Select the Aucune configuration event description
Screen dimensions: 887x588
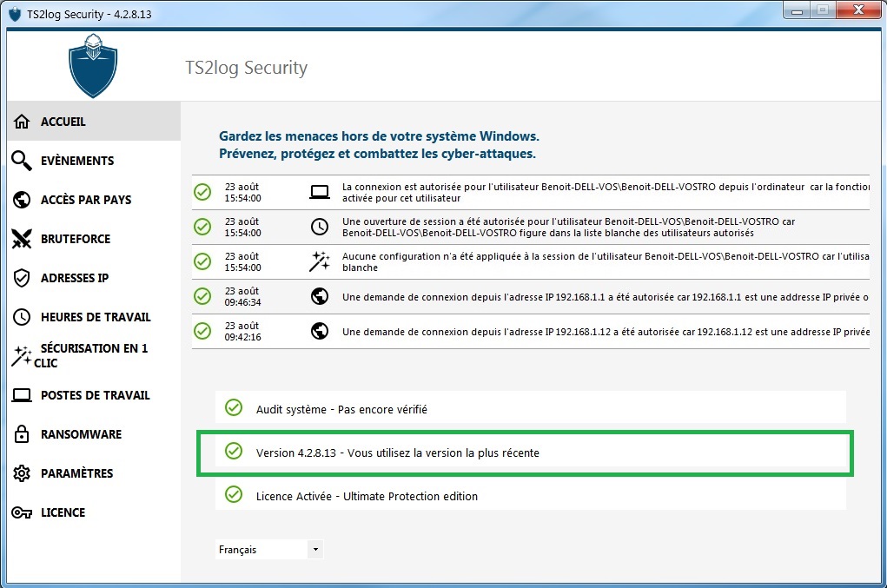606,261
